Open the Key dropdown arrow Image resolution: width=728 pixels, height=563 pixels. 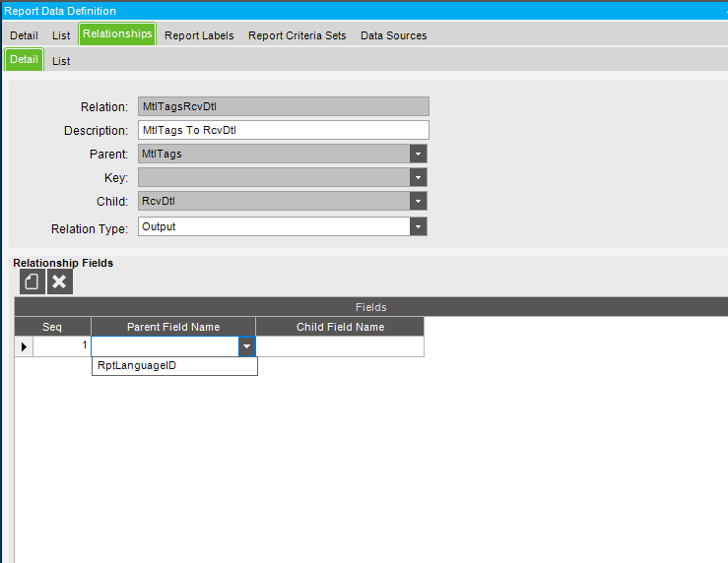click(x=418, y=177)
